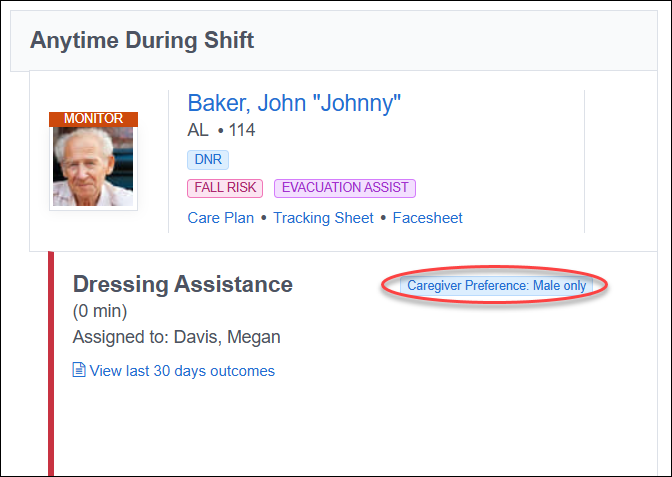
Task: Open Baker, John "Johnny" resident name link
Action: (x=294, y=103)
